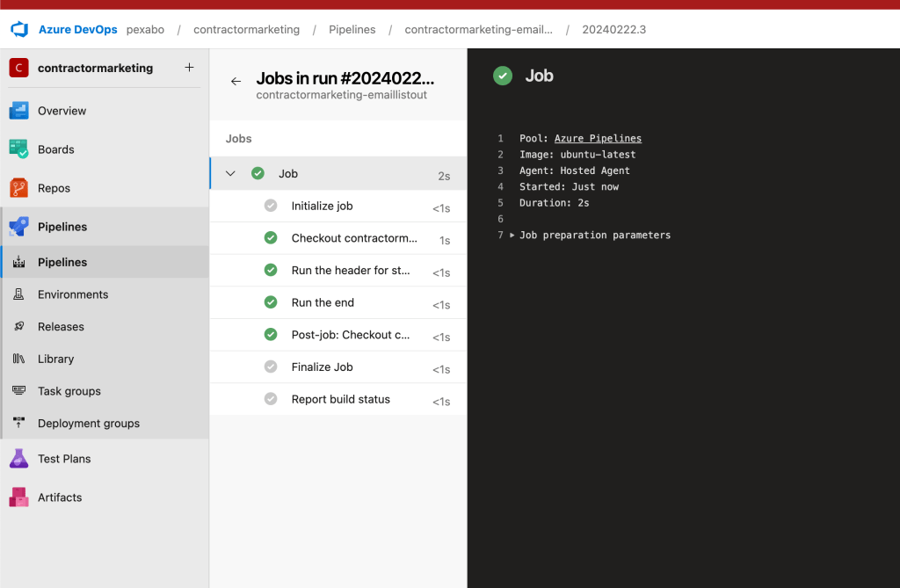The height and width of the screenshot is (588, 900).
Task: Click the contractormarketing project name in sidebar
Action: [x=95, y=68]
